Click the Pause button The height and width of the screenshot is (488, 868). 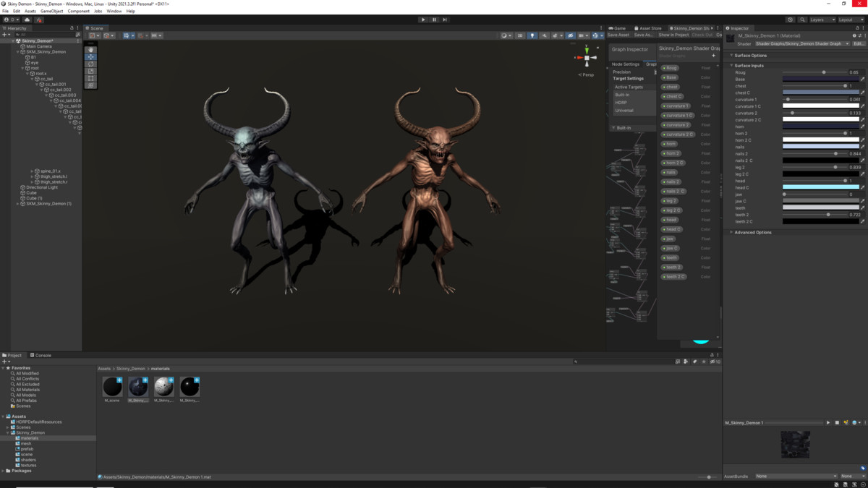point(434,20)
